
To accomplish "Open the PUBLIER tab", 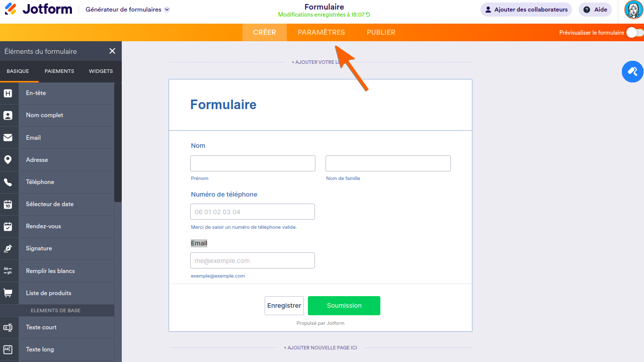I will (x=381, y=32).
